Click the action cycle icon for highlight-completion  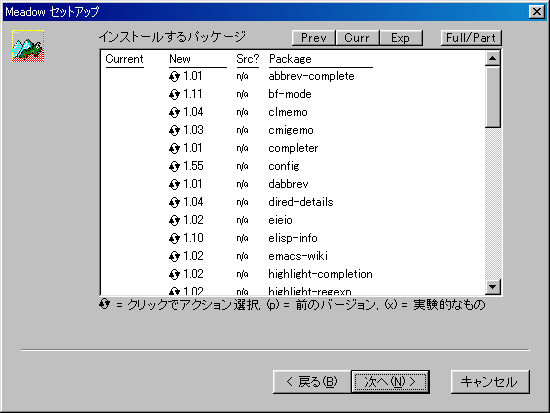click(x=174, y=274)
